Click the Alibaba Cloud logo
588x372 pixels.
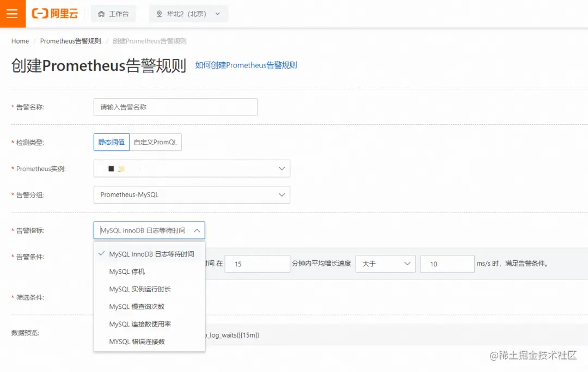coord(55,14)
